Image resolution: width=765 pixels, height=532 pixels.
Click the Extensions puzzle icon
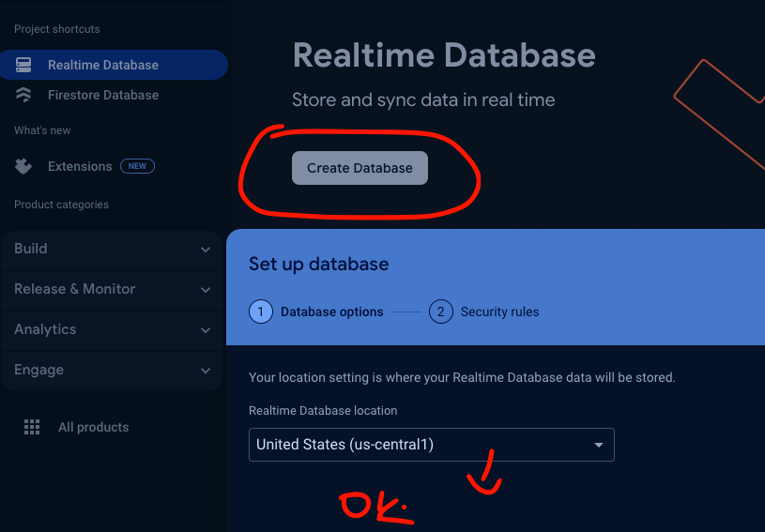click(23, 166)
